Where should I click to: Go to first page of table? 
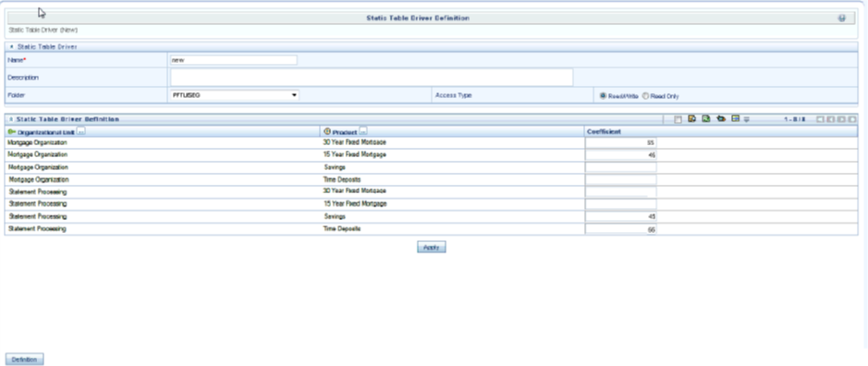(x=820, y=119)
